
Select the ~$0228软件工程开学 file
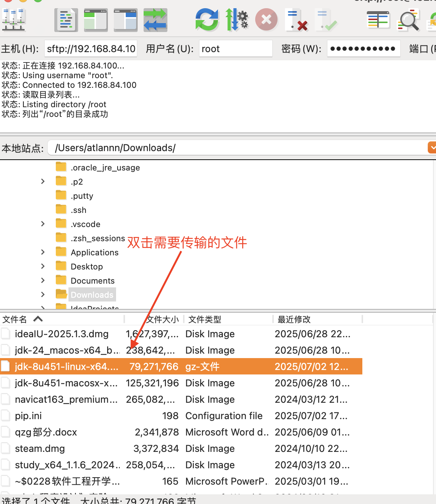(181, 481)
